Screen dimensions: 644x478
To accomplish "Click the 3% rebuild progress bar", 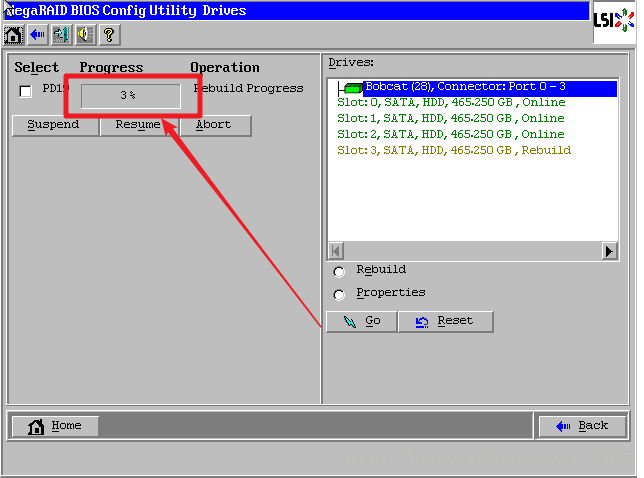I will (x=131, y=96).
